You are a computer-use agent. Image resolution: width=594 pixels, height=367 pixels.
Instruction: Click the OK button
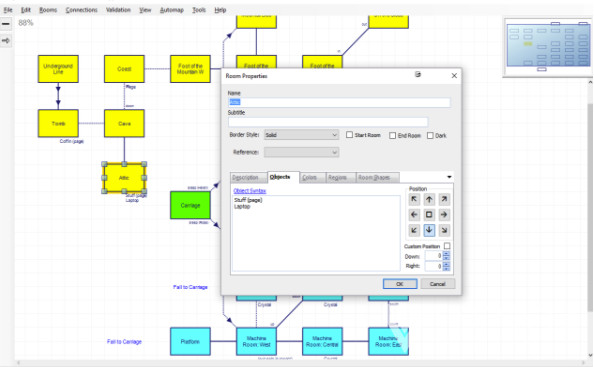point(400,284)
